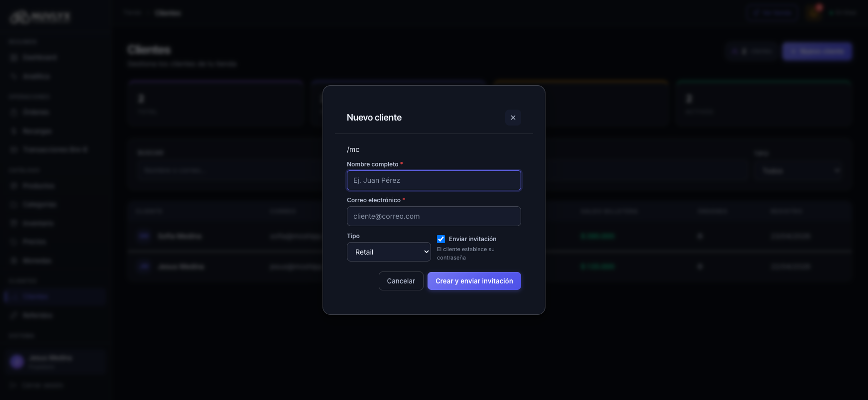Close the Nuevo cliente dialog
Screen dimensions: 868x400
[513, 118]
